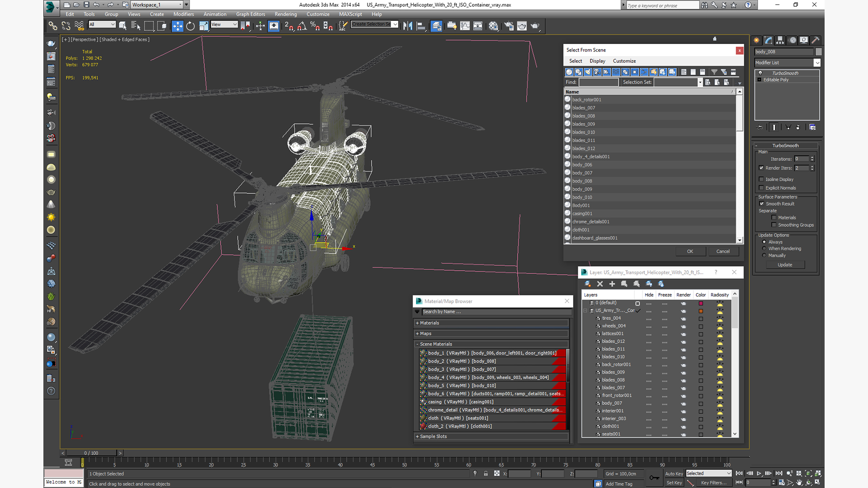Open the Modifier List dropdown
Screen dimensions: 868x488
pyautogui.click(x=817, y=63)
